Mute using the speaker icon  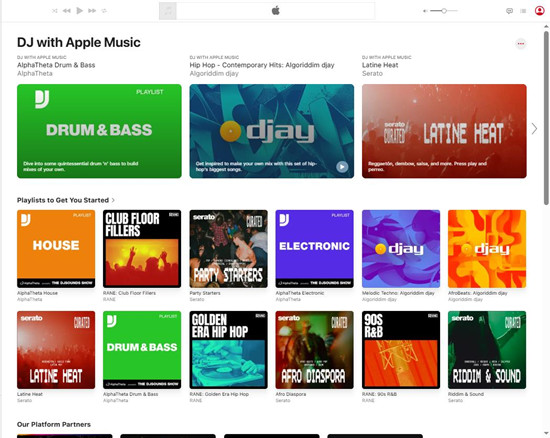click(x=425, y=11)
